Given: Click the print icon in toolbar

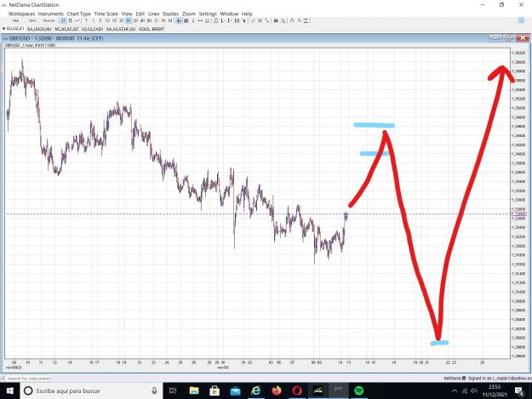Looking at the screenshot, I should (x=276, y=20).
